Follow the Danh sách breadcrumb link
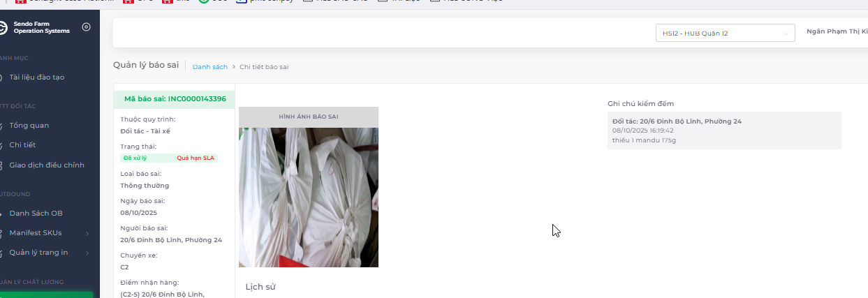Viewport: 868px width, 298px height. click(x=210, y=67)
